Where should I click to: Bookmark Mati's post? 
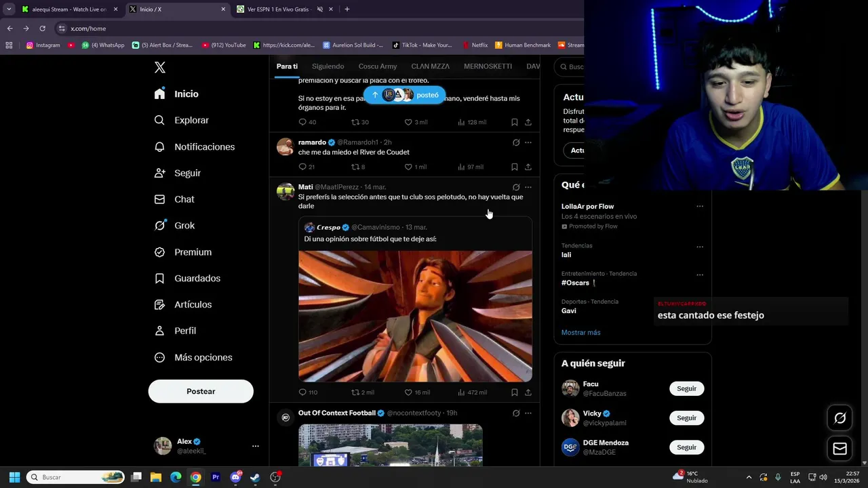point(514,392)
